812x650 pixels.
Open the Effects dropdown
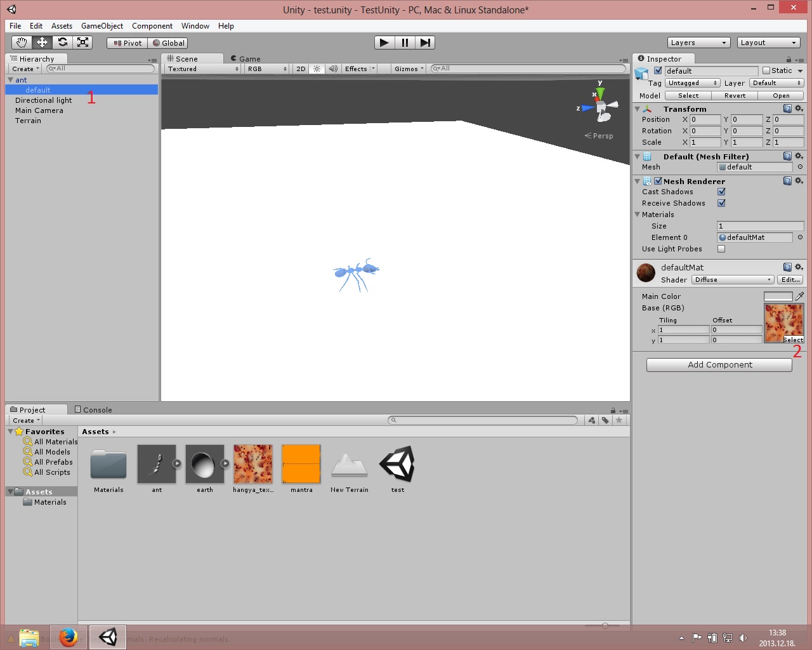360,69
